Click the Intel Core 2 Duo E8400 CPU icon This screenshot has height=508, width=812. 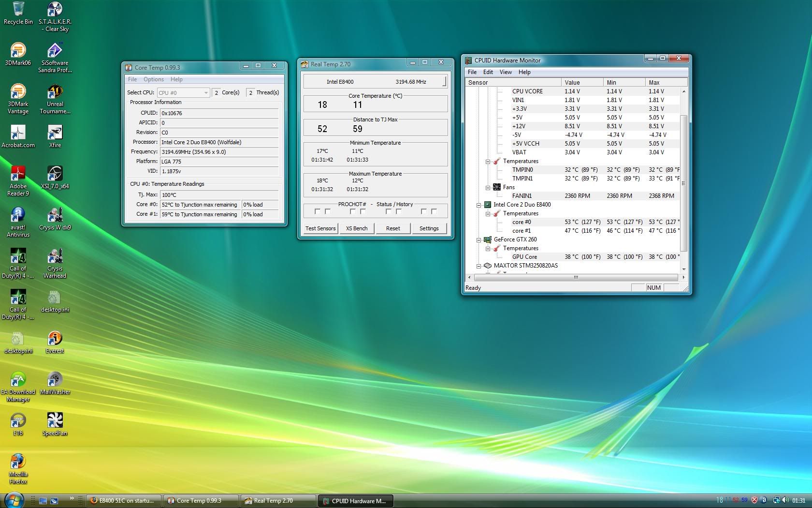click(488, 205)
